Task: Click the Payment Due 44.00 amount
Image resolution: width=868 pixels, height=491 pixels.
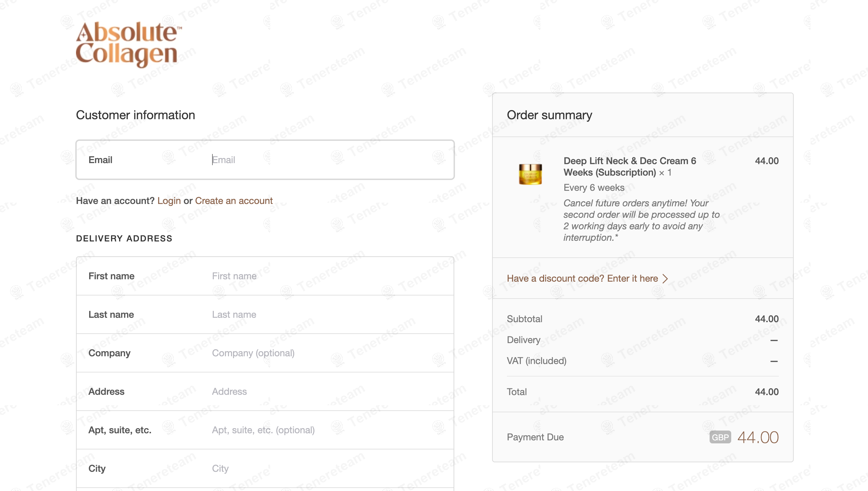Action: pos(758,437)
